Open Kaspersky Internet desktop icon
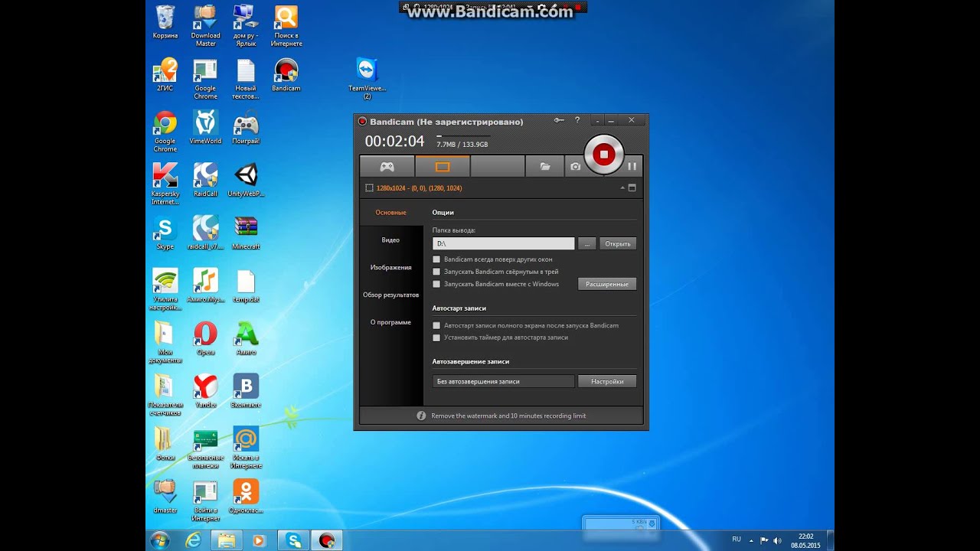The image size is (980, 551). [x=165, y=184]
